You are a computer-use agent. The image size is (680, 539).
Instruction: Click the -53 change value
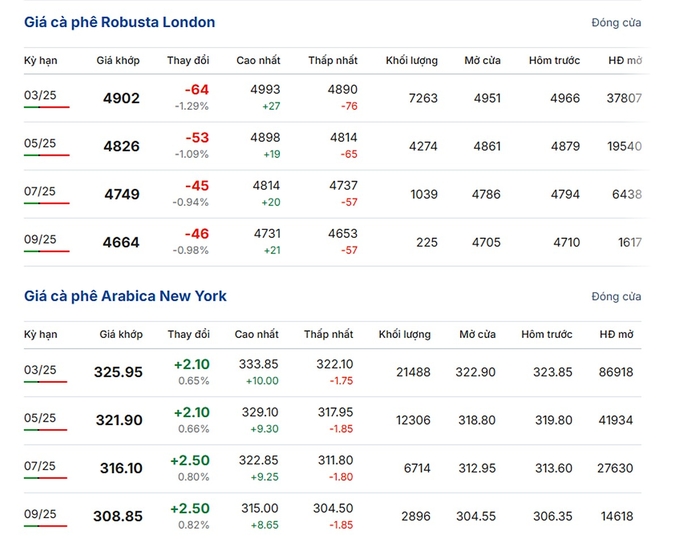click(197, 138)
